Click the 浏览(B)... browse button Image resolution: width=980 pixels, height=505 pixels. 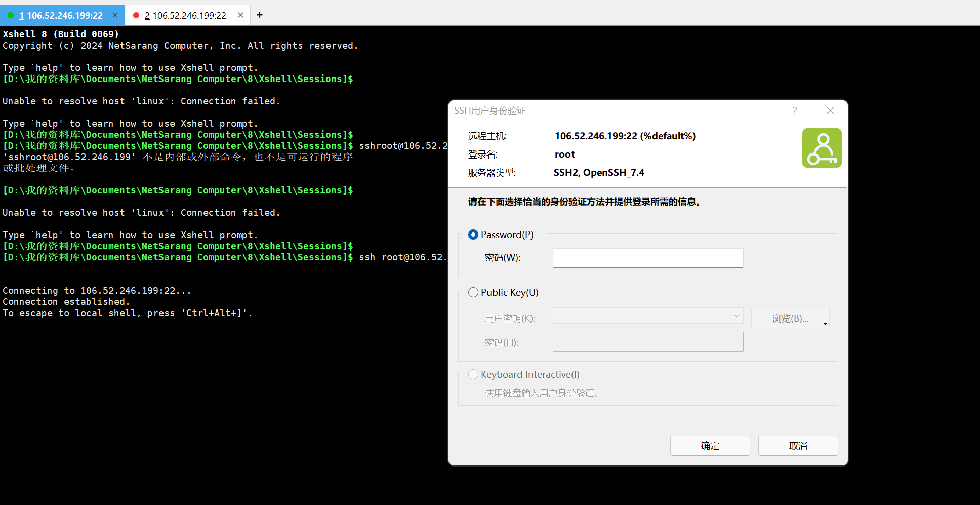click(x=790, y=318)
